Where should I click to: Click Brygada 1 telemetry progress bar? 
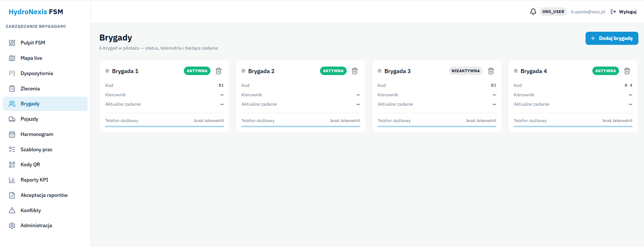point(165,126)
